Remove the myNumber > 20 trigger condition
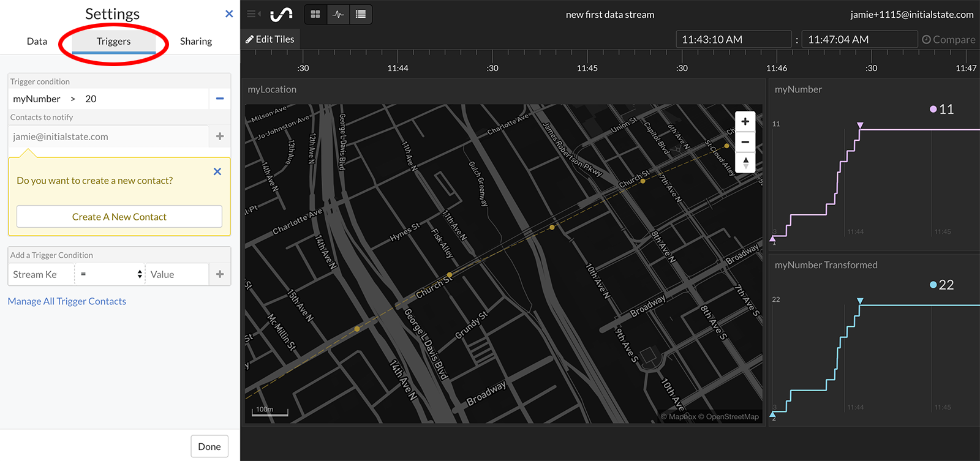980x461 pixels. click(x=220, y=99)
